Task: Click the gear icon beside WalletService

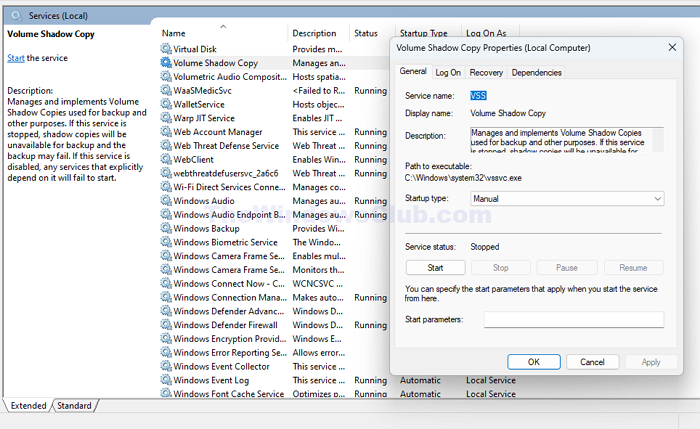Action: point(166,104)
